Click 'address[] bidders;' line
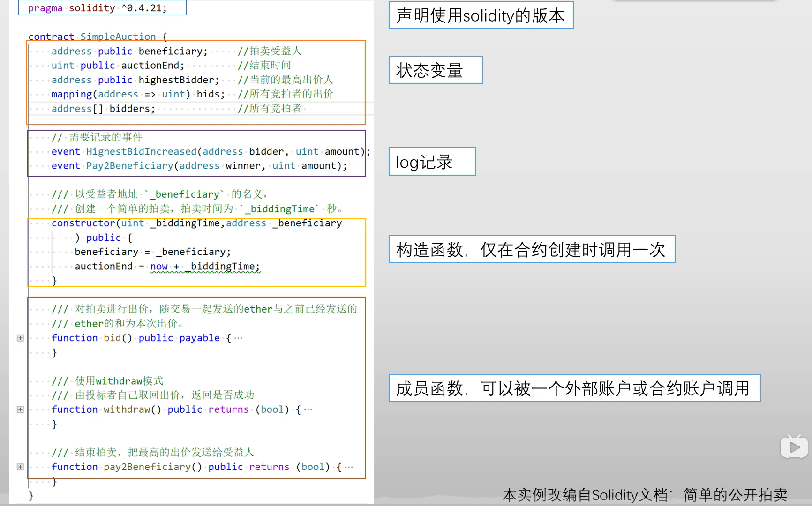The width and height of the screenshot is (812, 506). pos(103,109)
